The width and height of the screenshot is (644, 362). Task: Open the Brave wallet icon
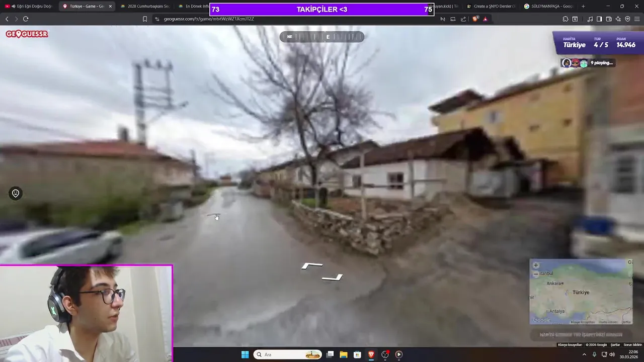tap(609, 19)
